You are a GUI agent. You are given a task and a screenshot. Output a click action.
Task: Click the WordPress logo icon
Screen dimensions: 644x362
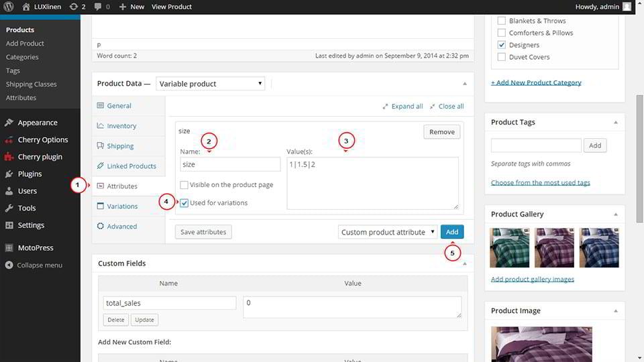pyautogui.click(x=9, y=7)
